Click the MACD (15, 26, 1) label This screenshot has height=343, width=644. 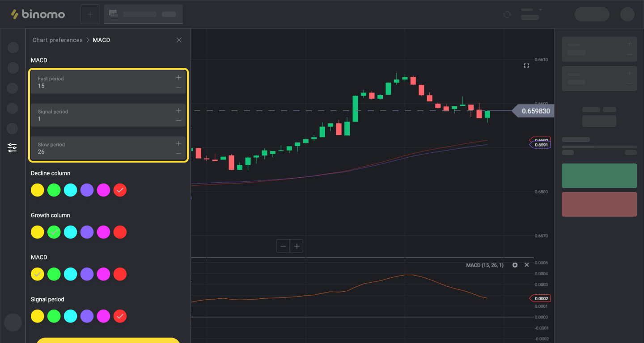click(x=484, y=265)
